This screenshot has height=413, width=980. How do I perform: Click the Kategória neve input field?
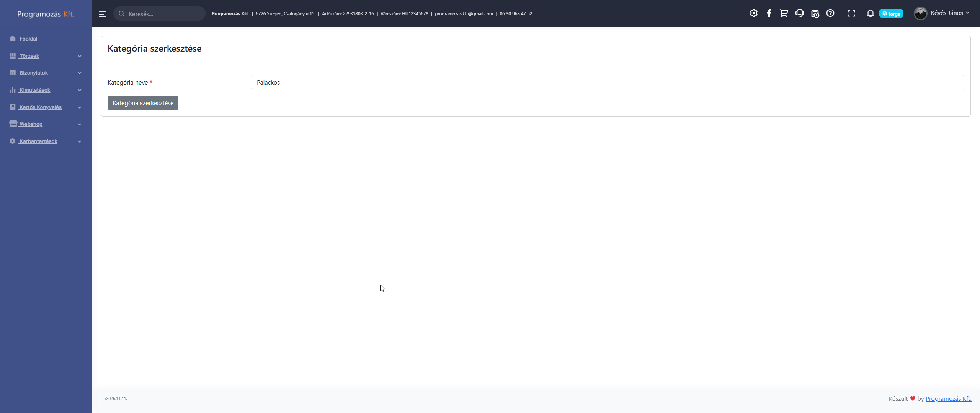608,83
